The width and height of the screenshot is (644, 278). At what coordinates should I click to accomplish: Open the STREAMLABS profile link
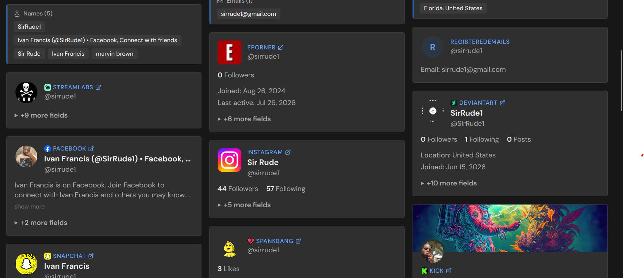tap(73, 87)
